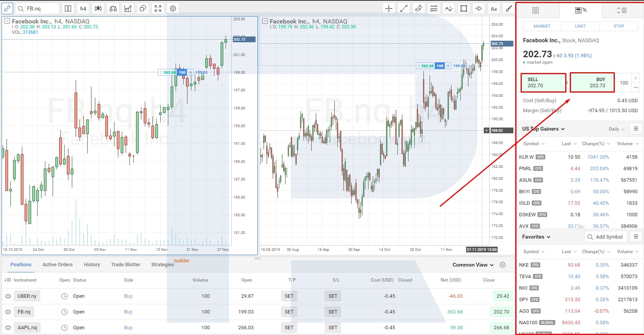
Task: Open chart settings gear in toolbar
Action: (173, 8)
